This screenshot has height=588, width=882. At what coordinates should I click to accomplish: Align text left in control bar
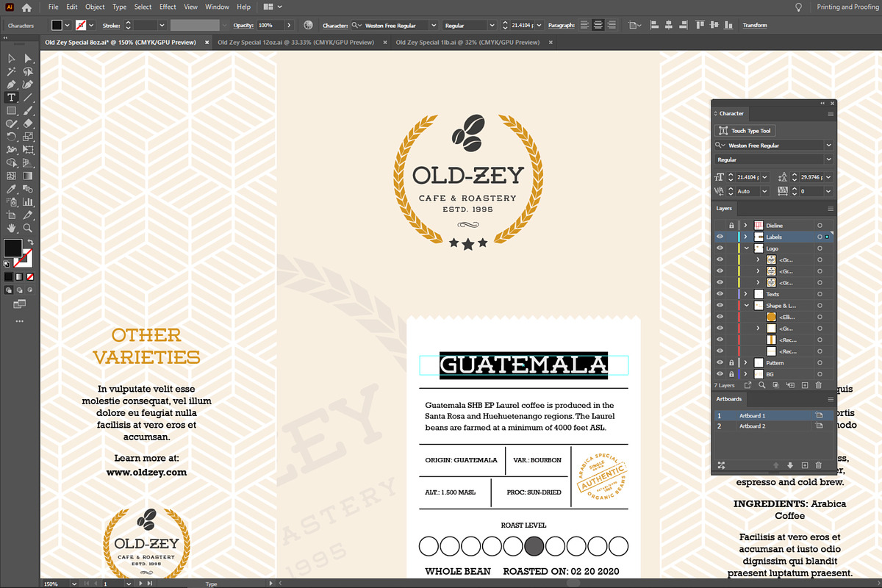(x=585, y=25)
